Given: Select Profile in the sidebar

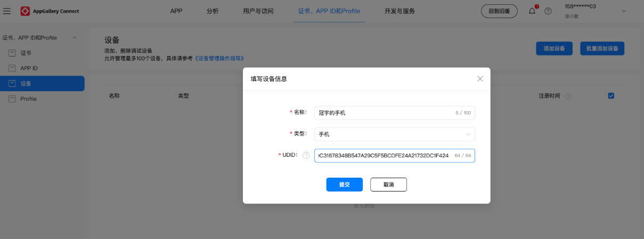Looking at the screenshot, I should pos(28,99).
